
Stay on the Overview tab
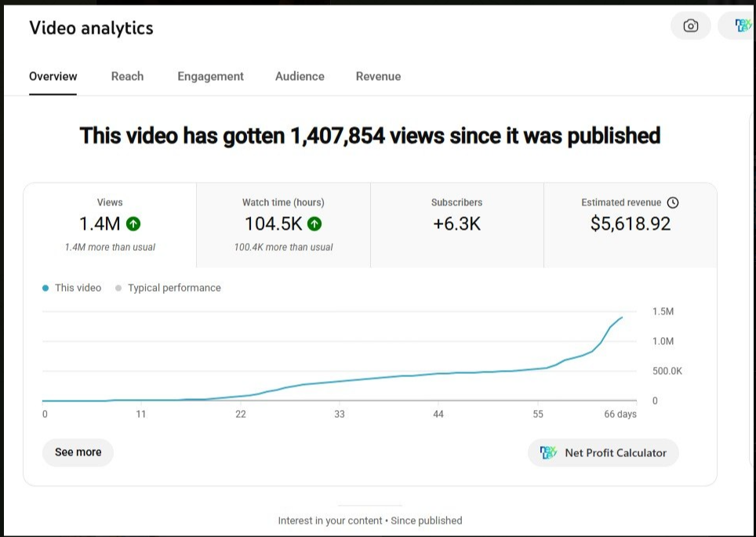53,77
